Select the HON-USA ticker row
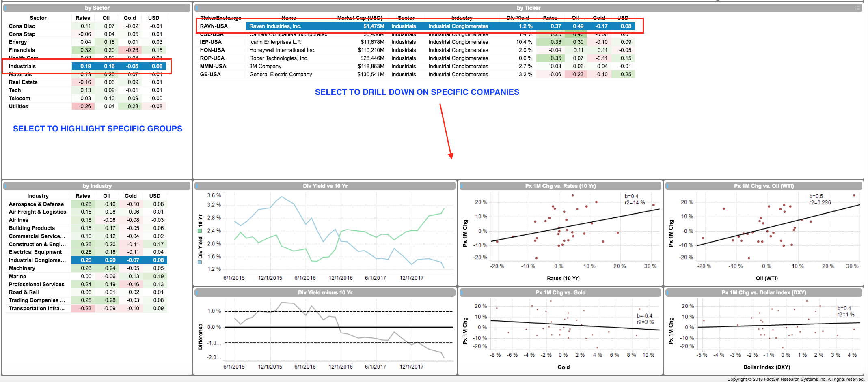This screenshot has width=868, height=382. [x=416, y=50]
